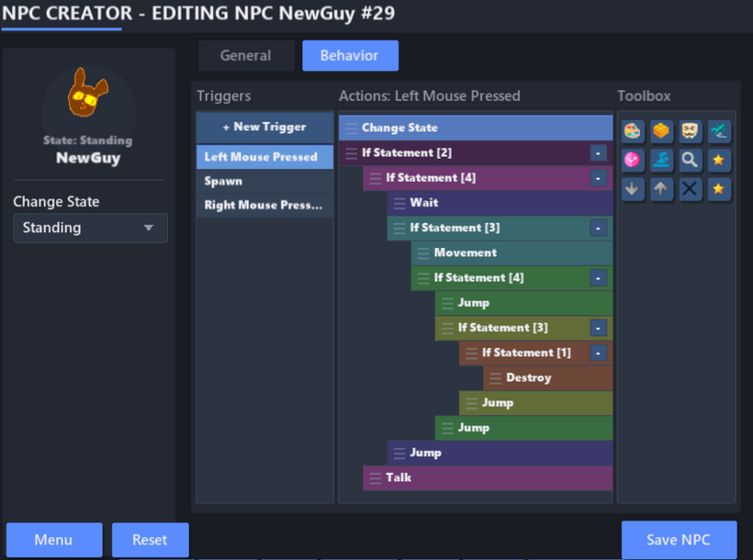Viewport: 753px width, 560px height.
Task: Click the teal jumping figure toolbox icon
Action: click(718, 132)
